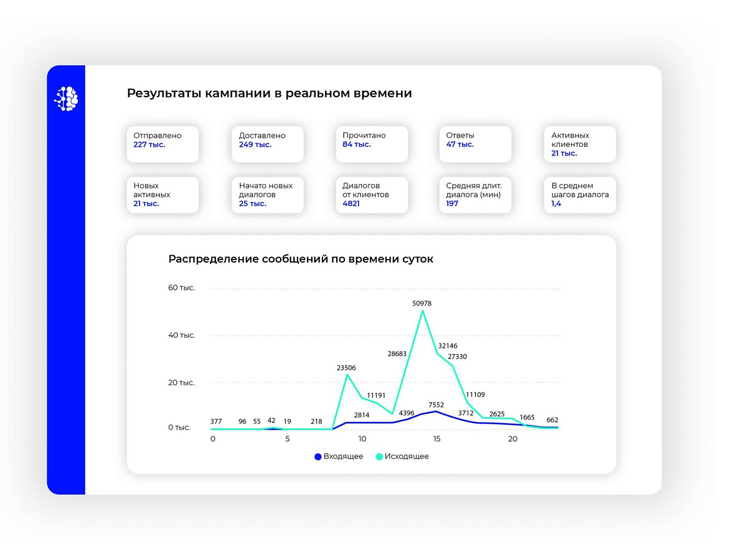Click the 23506 outgoing data label
Image resolution: width=746 pixels, height=560 pixels.
pyautogui.click(x=346, y=368)
